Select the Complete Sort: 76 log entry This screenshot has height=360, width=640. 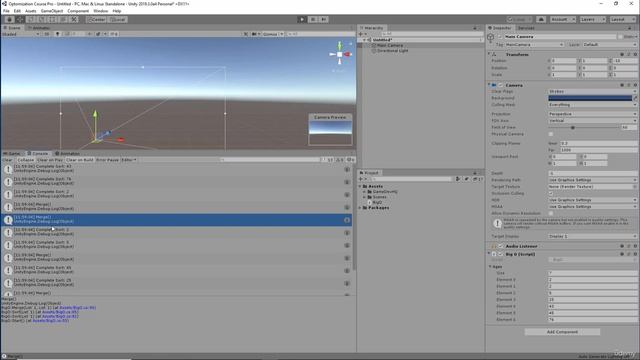[x=176, y=182]
